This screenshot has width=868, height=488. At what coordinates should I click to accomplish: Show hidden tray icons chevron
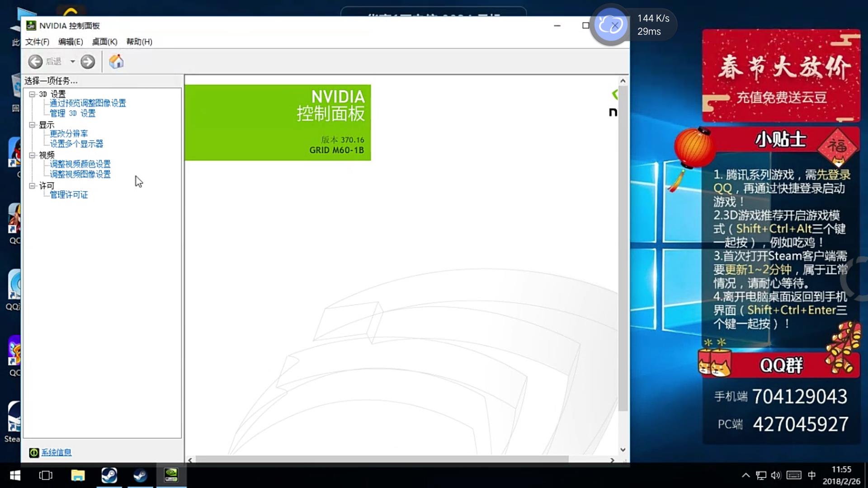click(x=746, y=475)
